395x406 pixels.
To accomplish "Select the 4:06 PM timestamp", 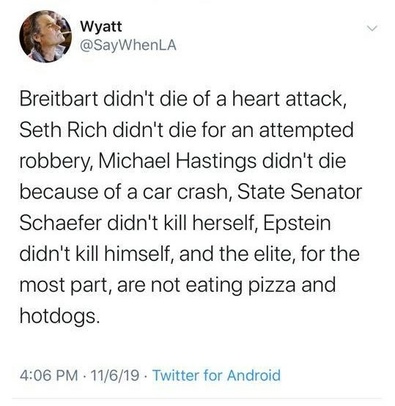I will (49, 375).
